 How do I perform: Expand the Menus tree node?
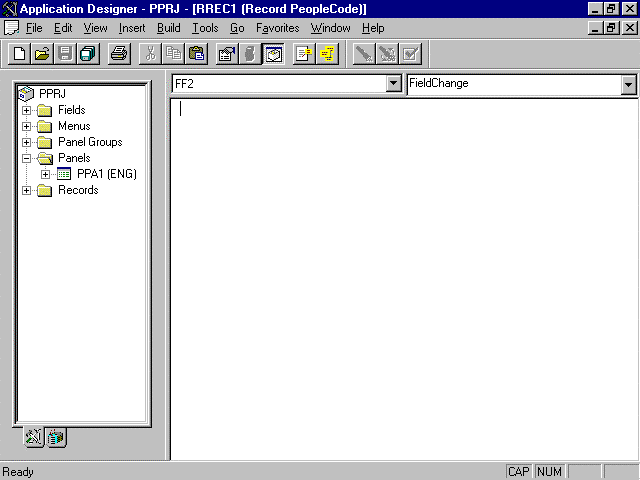(27, 126)
